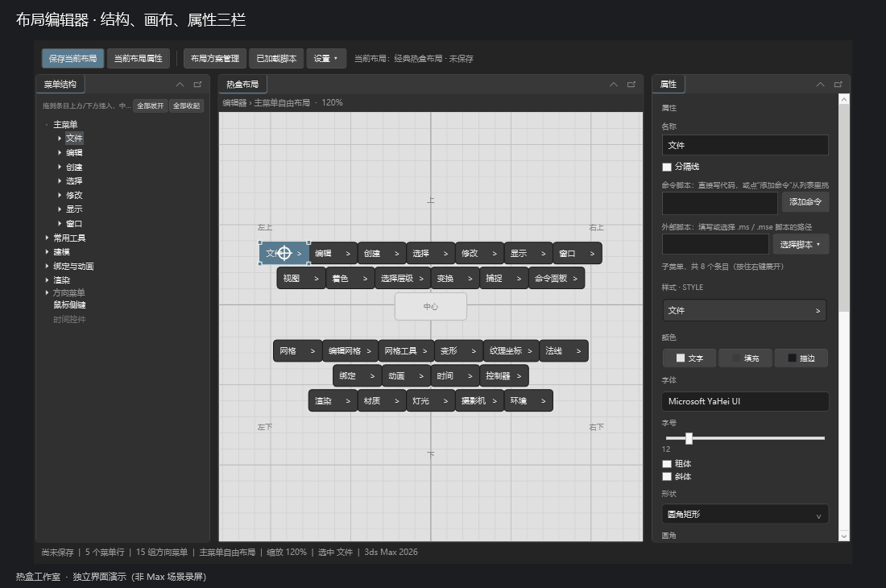
Task: Switch to the 属性 tab
Action: 669,84
